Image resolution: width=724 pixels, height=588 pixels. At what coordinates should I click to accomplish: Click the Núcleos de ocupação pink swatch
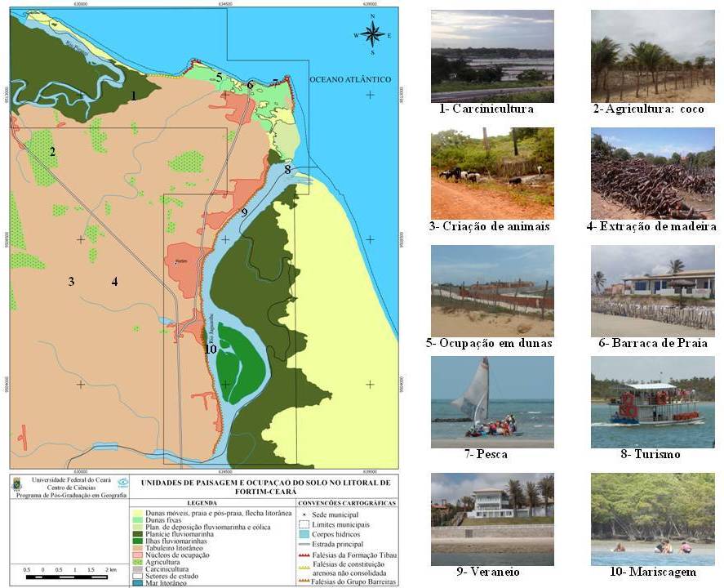coord(137,555)
